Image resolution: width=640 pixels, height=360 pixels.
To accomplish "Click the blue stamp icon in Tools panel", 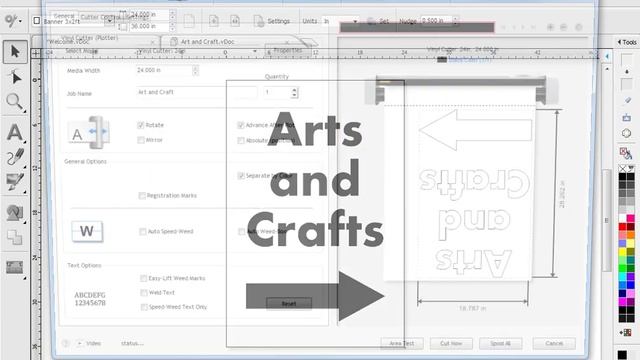I will coord(627,118).
